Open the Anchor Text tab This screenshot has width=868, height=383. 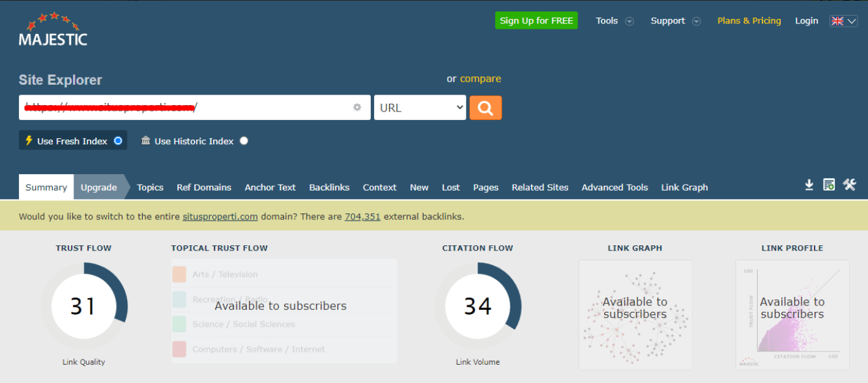pyautogui.click(x=270, y=187)
